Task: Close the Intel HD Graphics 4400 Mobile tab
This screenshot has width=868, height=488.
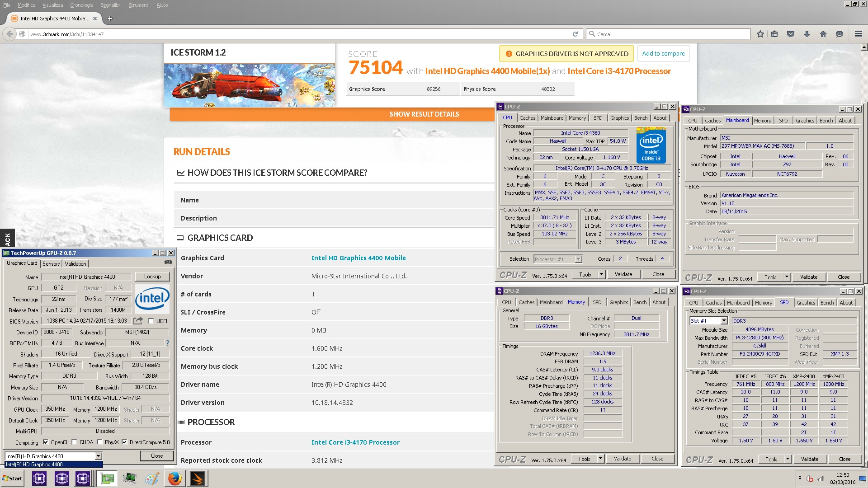Action: pos(95,19)
